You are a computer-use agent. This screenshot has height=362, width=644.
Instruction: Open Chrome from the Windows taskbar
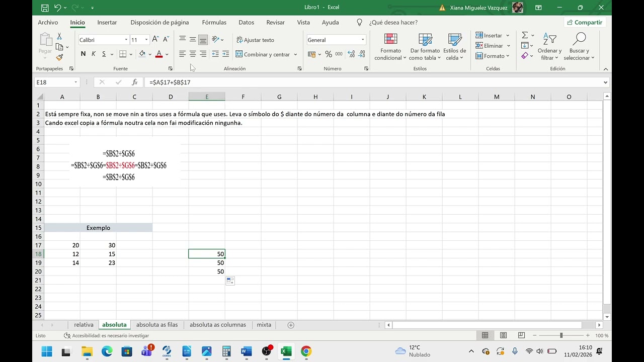point(306,351)
